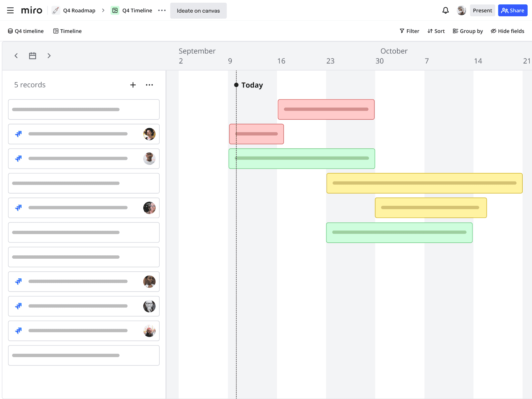Toggle Hide fields option
This screenshot has width=532, height=399.
click(x=507, y=31)
